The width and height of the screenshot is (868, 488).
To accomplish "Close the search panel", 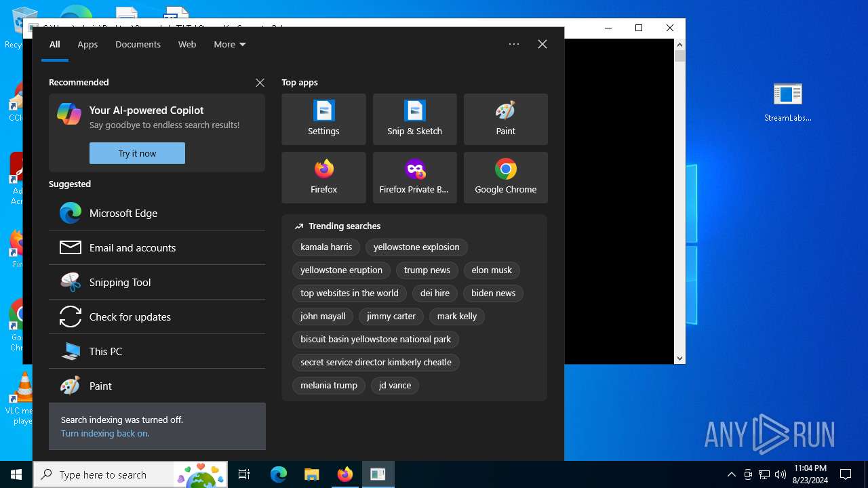I will pyautogui.click(x=542, y=44).
